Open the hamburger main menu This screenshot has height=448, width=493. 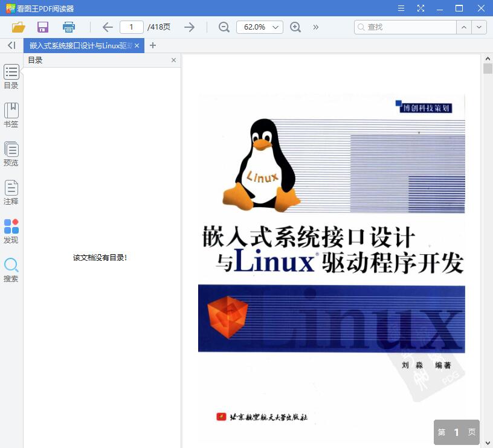(401, 8)
